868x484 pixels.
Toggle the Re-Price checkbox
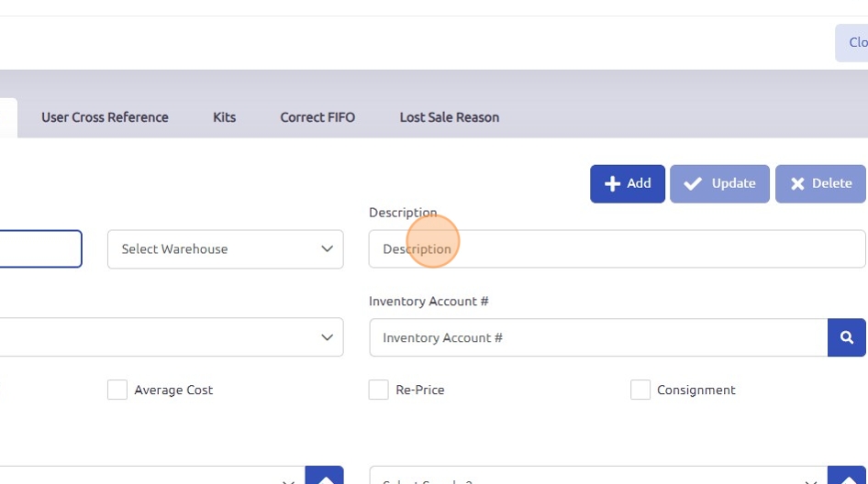click(x=378, y=390)
